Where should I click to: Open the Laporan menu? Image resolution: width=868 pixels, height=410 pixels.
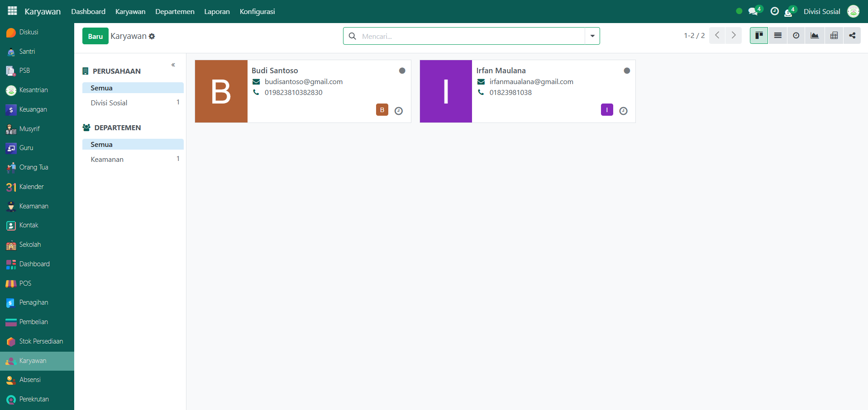pos(217,11)
